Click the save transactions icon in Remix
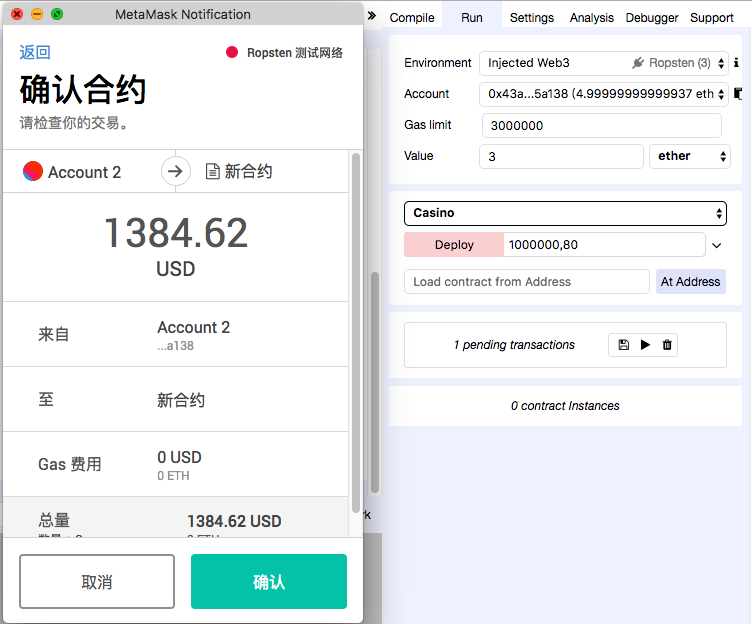The height and width of the screenshot is (624, 752). [623, 345]
